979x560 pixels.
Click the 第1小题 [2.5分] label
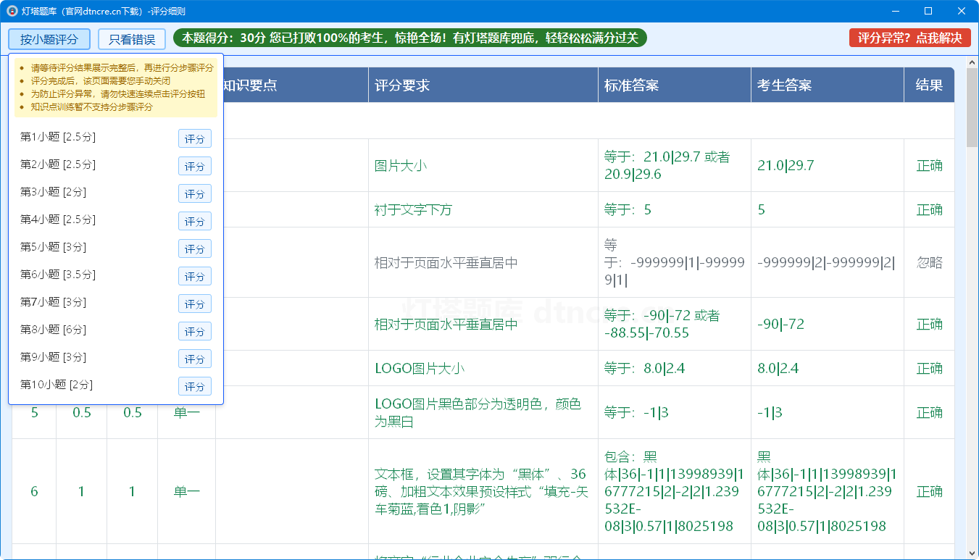point(58,137)
